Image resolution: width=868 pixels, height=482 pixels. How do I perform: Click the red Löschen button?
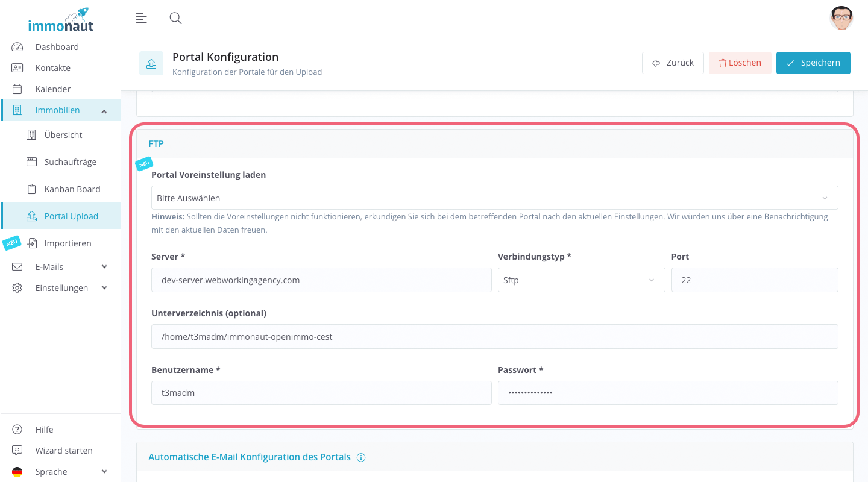pos(740,63)
